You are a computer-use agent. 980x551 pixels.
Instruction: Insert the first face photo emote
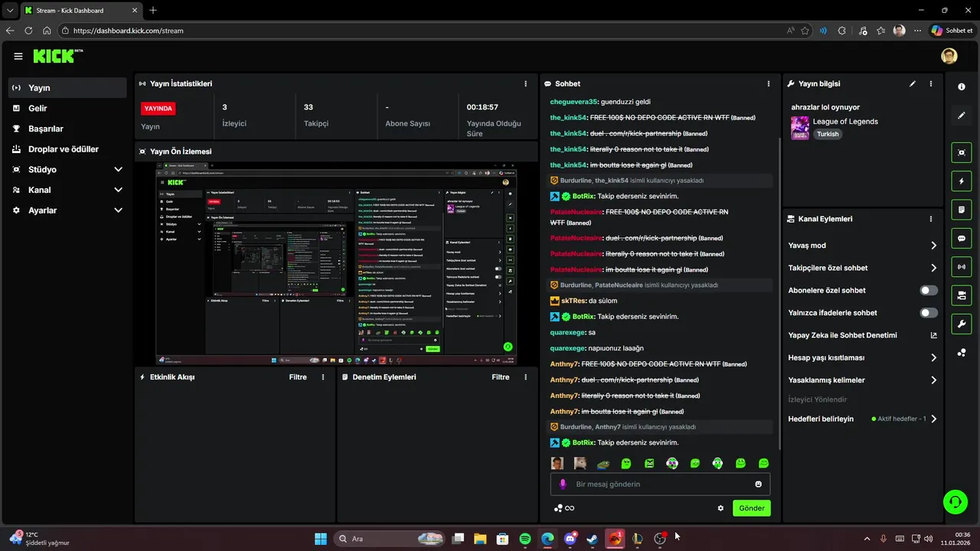[x=557, y=463]
